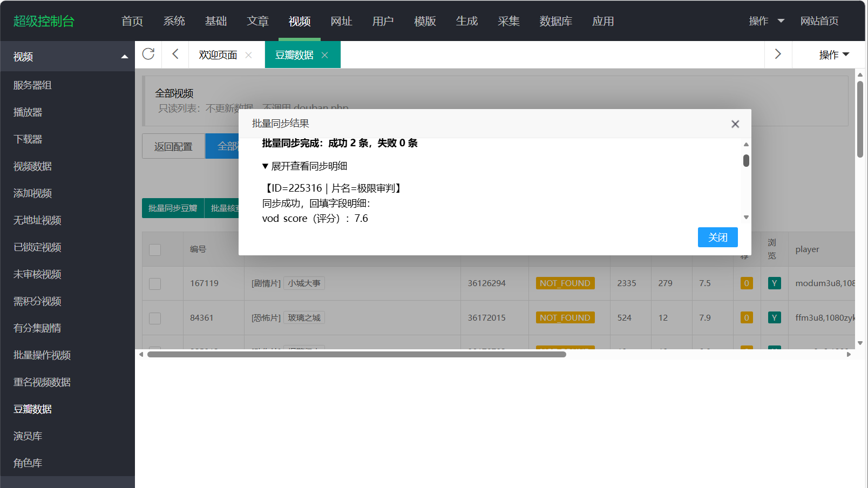This screenshot has height=488, width=868.
Task: Click the green Y badge for row 167119
Action: coord(774,283)
